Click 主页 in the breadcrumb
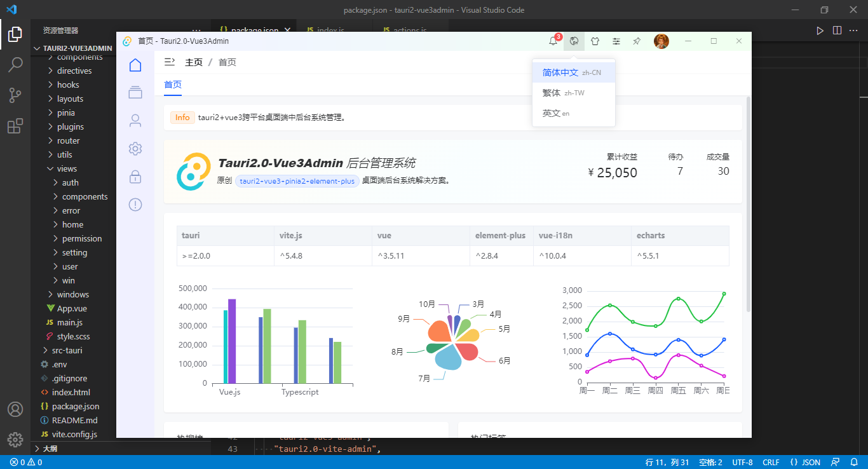 (194, 62)
